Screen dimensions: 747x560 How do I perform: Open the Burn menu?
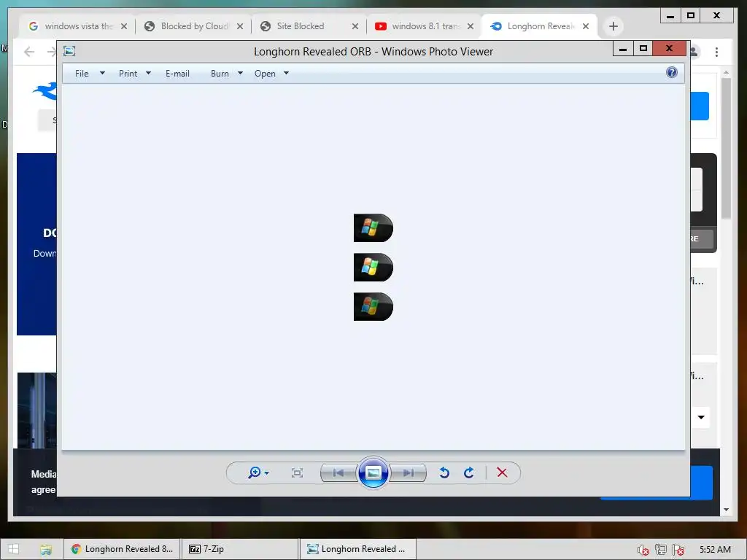coord(220,74)
